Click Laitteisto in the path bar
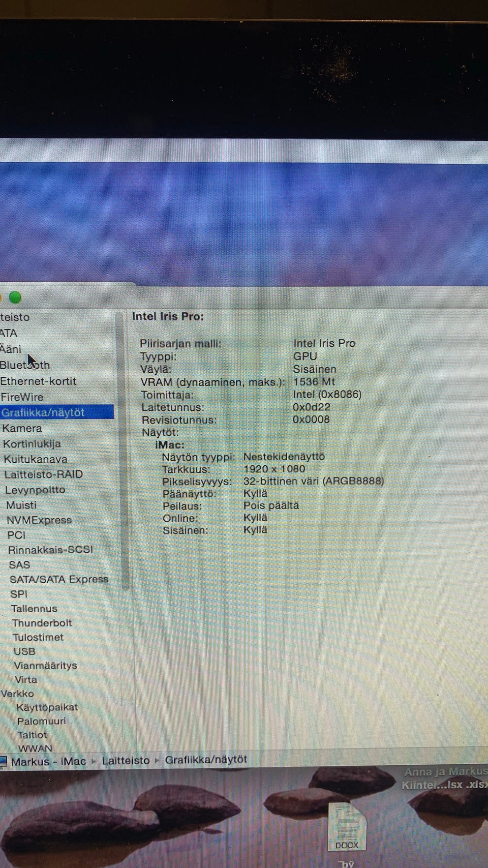 click(x=126, y=761)
